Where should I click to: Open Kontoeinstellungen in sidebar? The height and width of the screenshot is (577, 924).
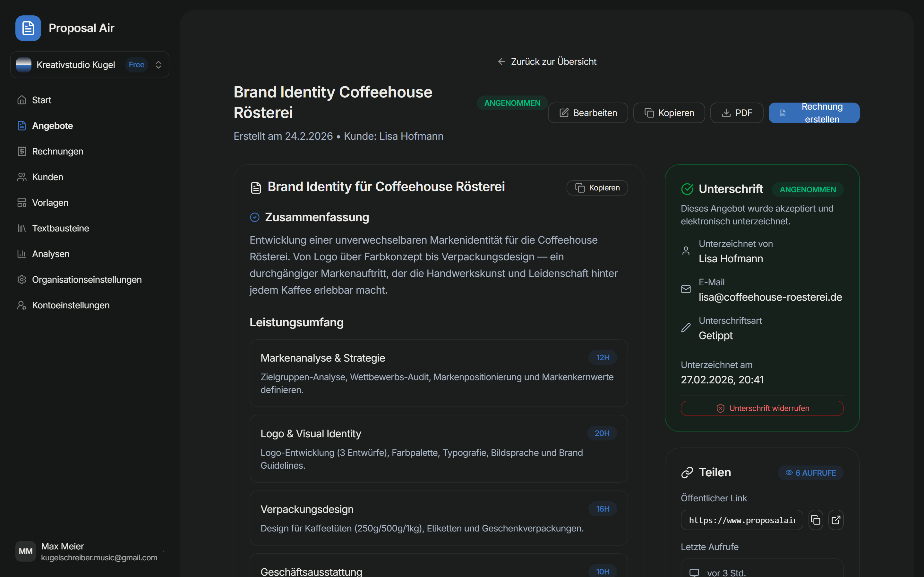tap(71, 305)
